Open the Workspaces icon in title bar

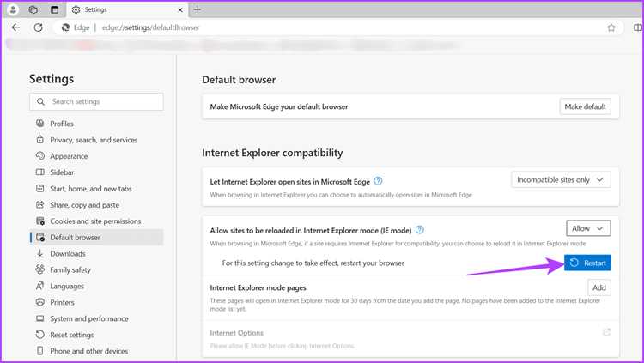[33, 9]
